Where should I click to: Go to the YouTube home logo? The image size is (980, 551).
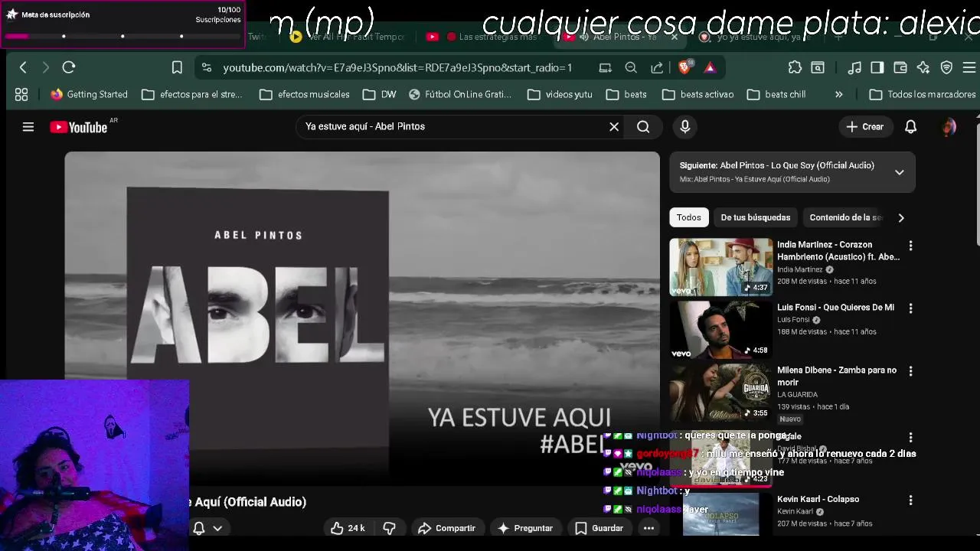[x=79, y=127]
